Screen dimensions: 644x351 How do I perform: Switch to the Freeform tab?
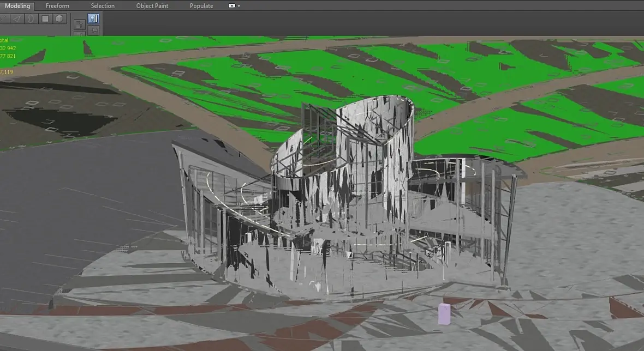(x=57, y=6)
